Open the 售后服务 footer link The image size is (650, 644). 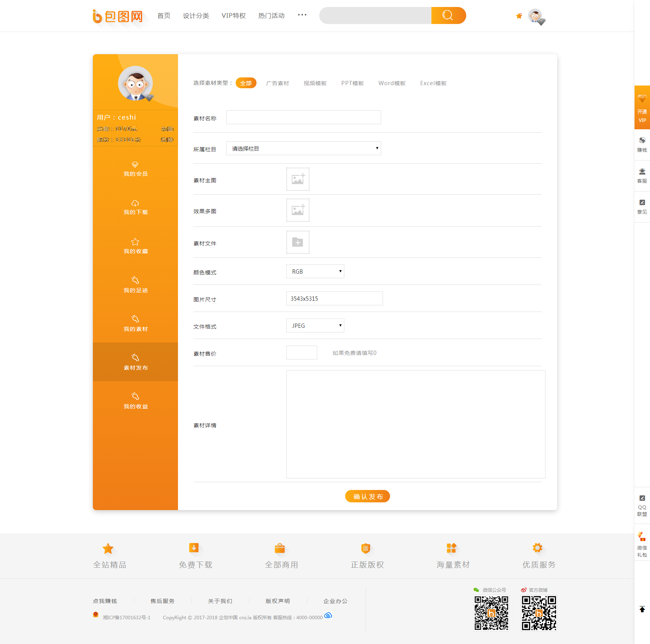click(162, 601)
